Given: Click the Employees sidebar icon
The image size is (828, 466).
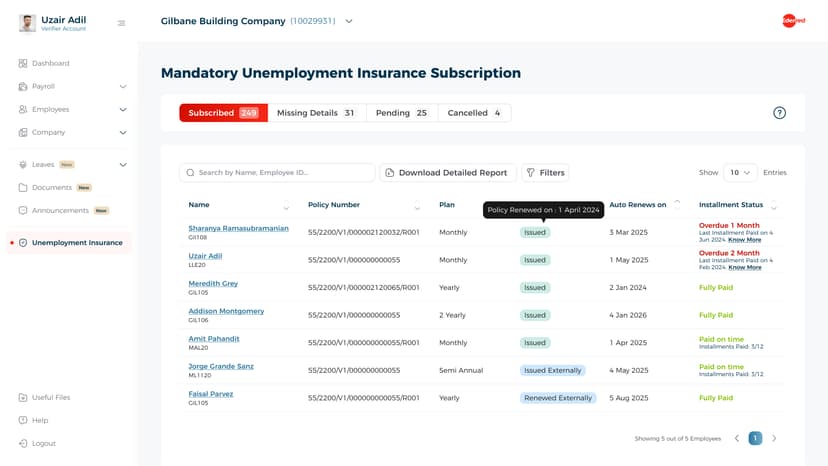Looking at the screenshot, I should tap(23, 109).
